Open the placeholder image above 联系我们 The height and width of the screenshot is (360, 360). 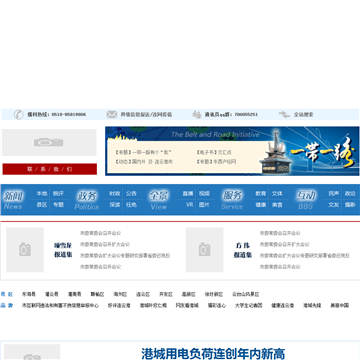click(x=49, y=142)
